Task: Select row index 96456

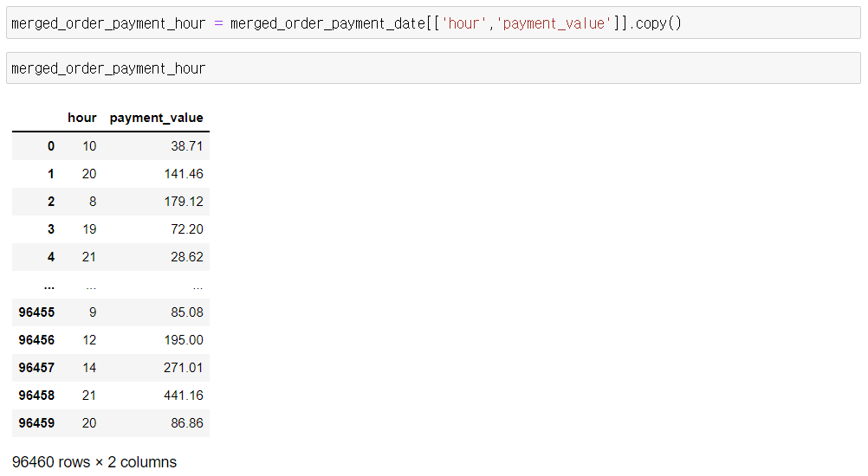Action: [36, 339]
